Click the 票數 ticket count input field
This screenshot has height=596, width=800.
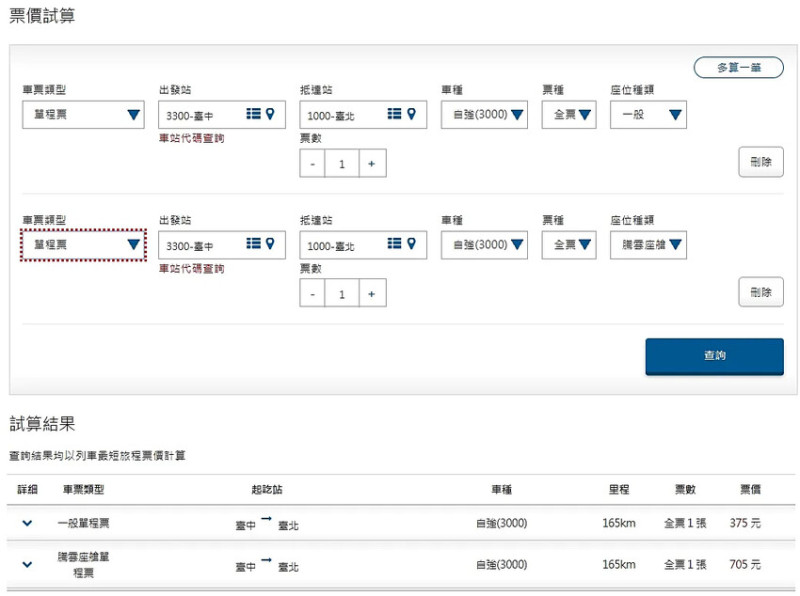pyautogui.click(x=341, y=163)
